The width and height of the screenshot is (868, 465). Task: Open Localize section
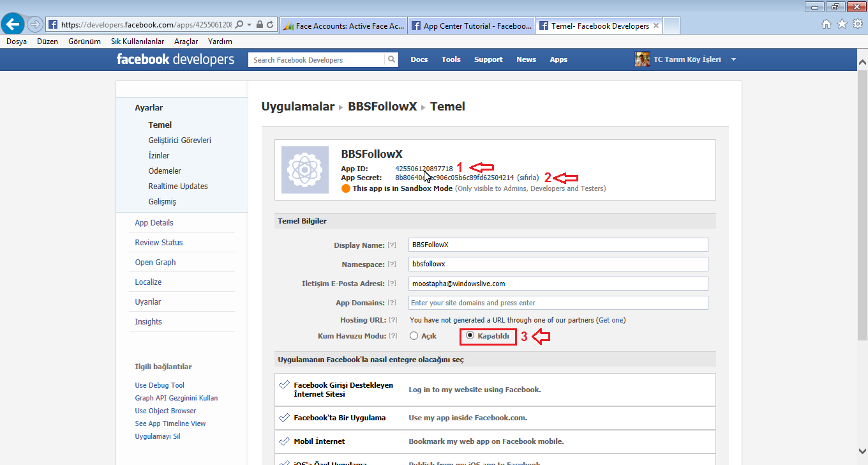point(148,282)
